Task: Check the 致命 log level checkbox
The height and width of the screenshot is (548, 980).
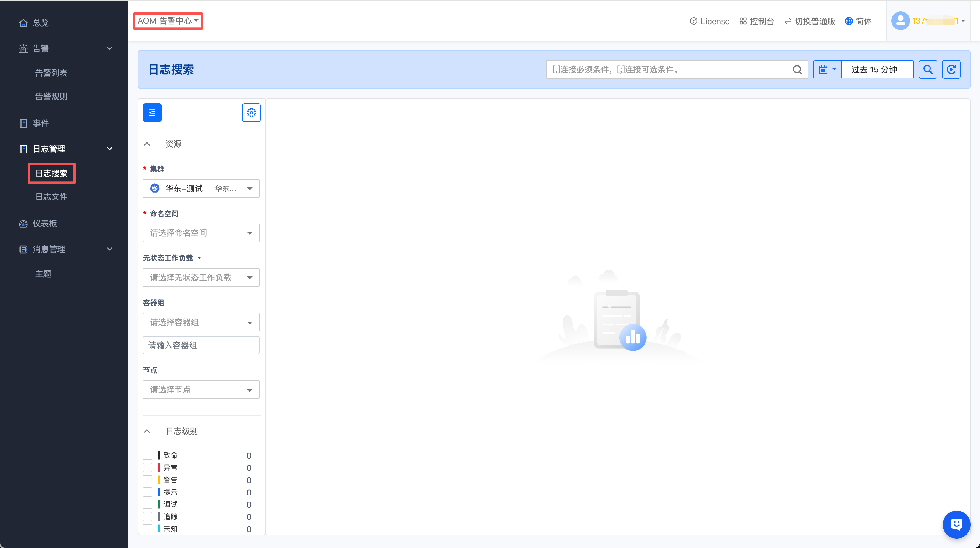Action: [x=148, y=455]
